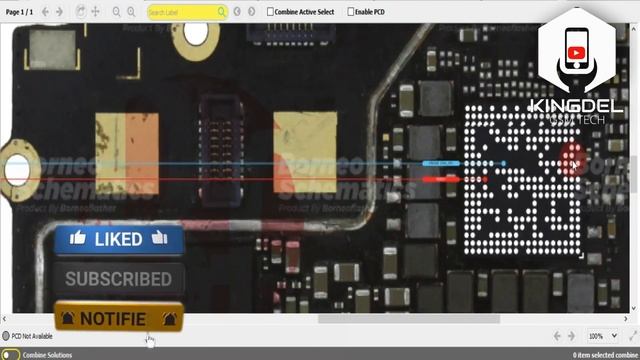
Task: Click the blue net label on board
Action: tap(441, 163)
